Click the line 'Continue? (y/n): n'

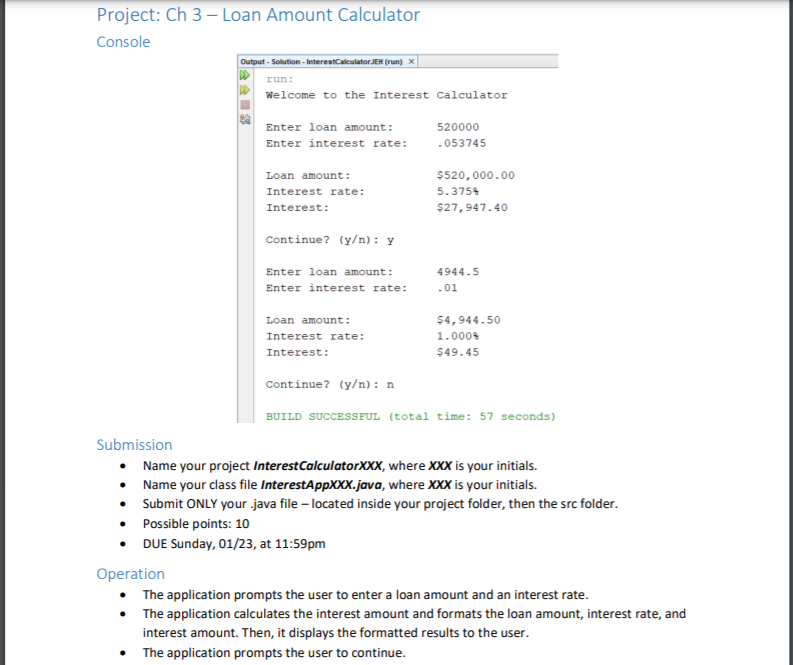[330, 384]
